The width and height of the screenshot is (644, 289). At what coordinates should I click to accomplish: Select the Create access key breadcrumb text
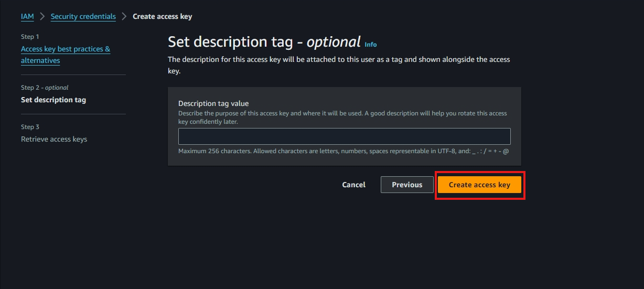[x=163, y=16]
